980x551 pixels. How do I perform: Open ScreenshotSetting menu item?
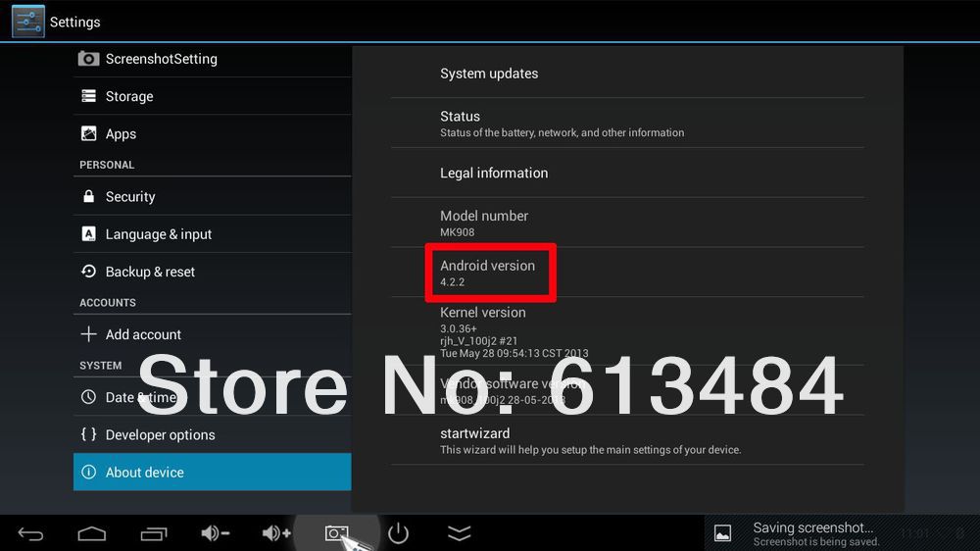212,59
